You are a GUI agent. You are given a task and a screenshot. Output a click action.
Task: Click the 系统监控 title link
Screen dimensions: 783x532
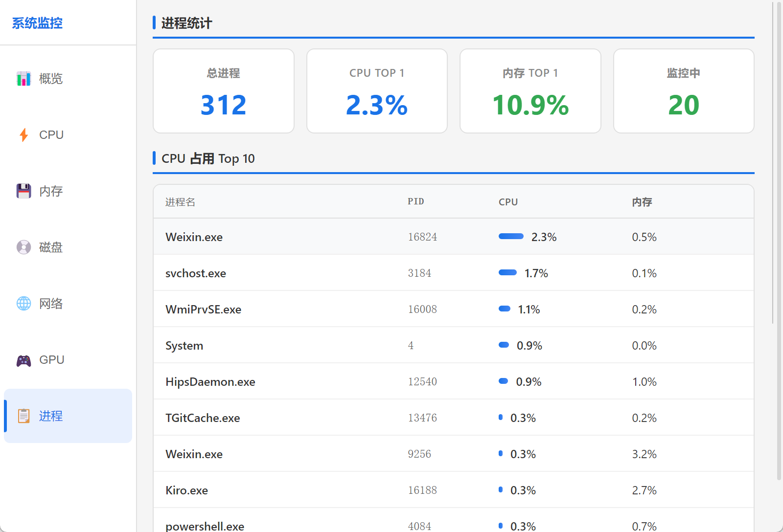click(x=37, y=23)
